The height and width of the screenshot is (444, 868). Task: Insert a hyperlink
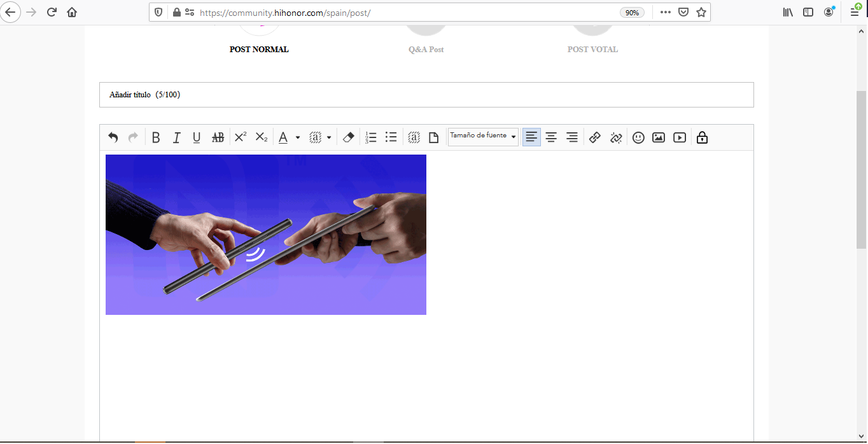pyautogui.click(x=595, y=137)
